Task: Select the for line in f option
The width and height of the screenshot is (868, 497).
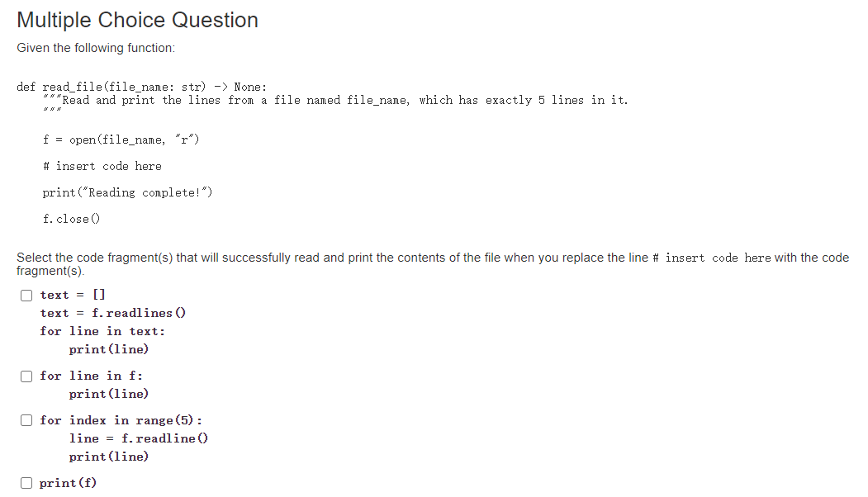Action: click(26, 376)
